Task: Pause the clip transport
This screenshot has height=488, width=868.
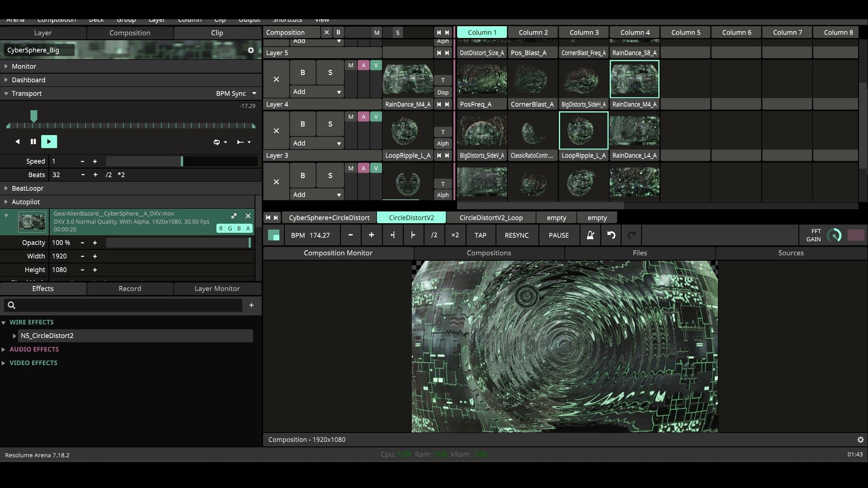Action: (x=33, y=142)
